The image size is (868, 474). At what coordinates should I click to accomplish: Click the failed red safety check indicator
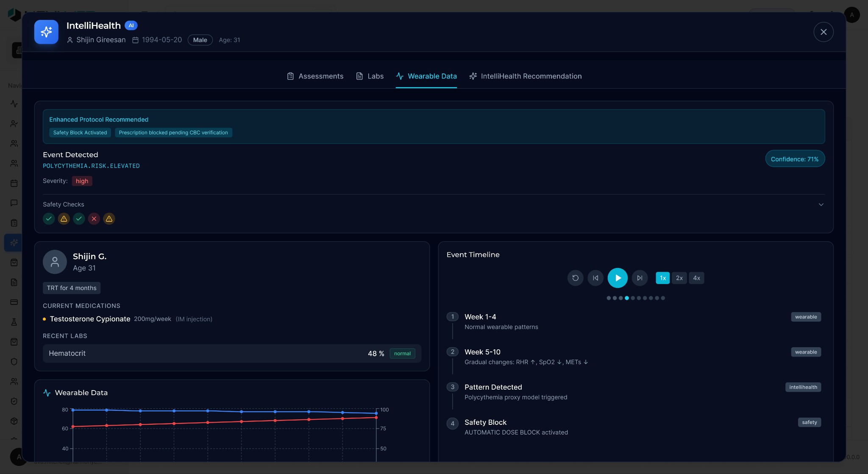[94, 219]
